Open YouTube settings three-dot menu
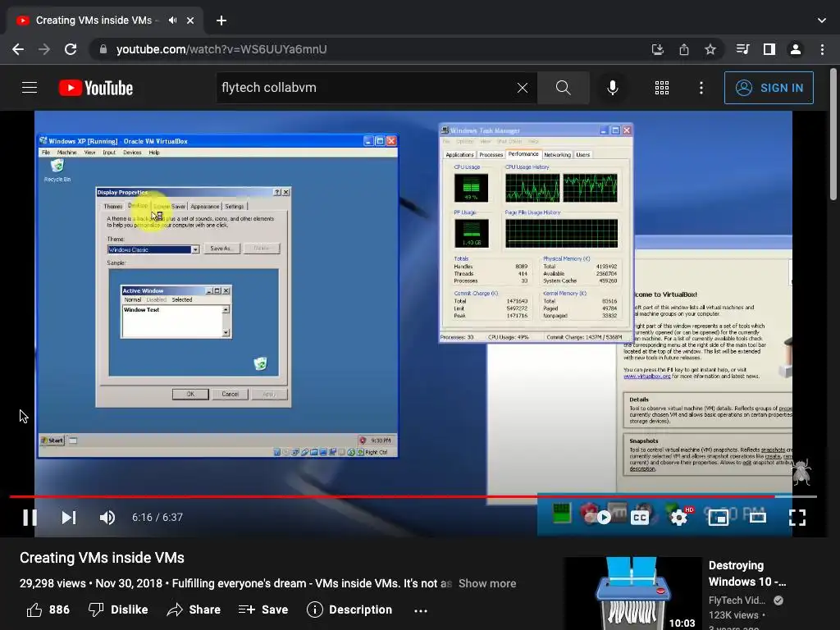Image resolution: width=840 pixels, height=630 pixels. click(x=701, y=88)
